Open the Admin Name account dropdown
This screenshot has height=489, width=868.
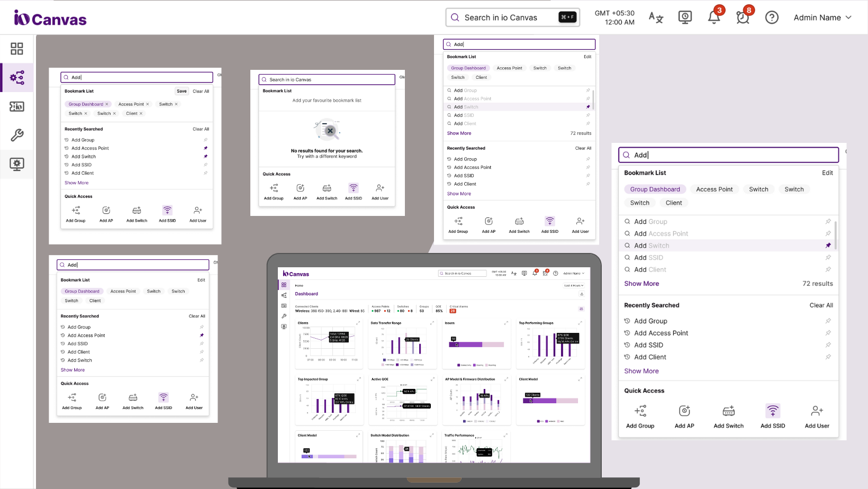[822, 17]
